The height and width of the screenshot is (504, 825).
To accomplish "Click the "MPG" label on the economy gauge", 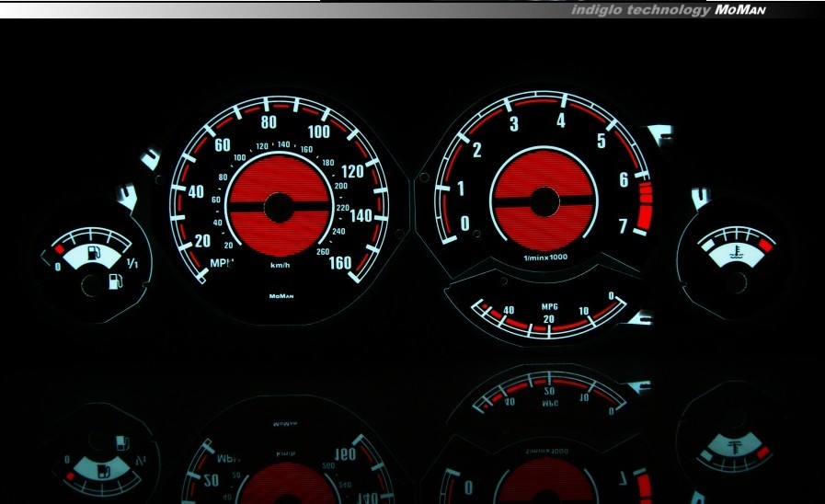I will [549, 306].
